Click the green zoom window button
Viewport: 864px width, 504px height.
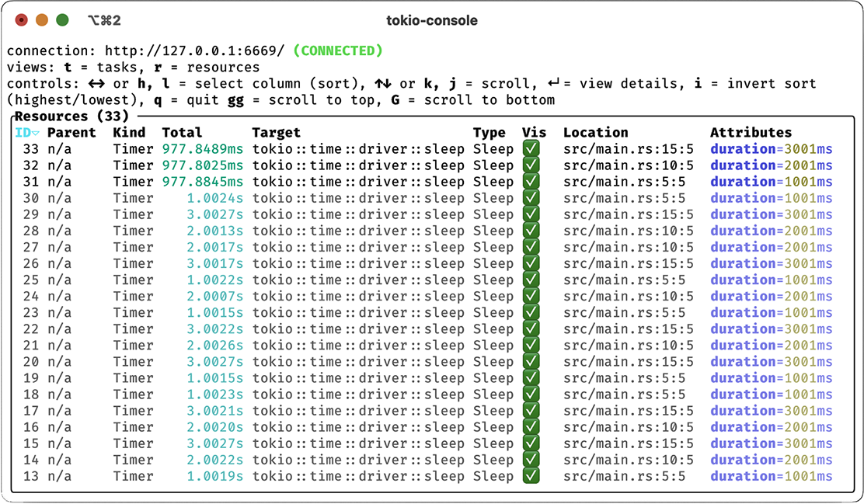(62, 20)
